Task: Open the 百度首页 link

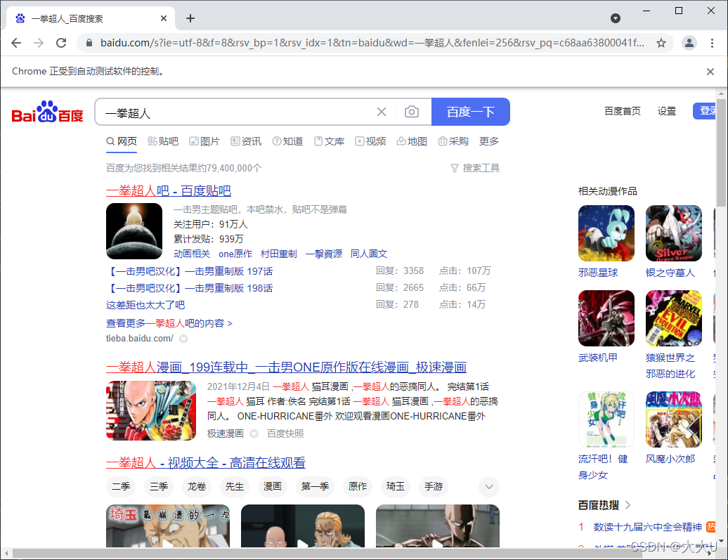Action: [622, 112]
